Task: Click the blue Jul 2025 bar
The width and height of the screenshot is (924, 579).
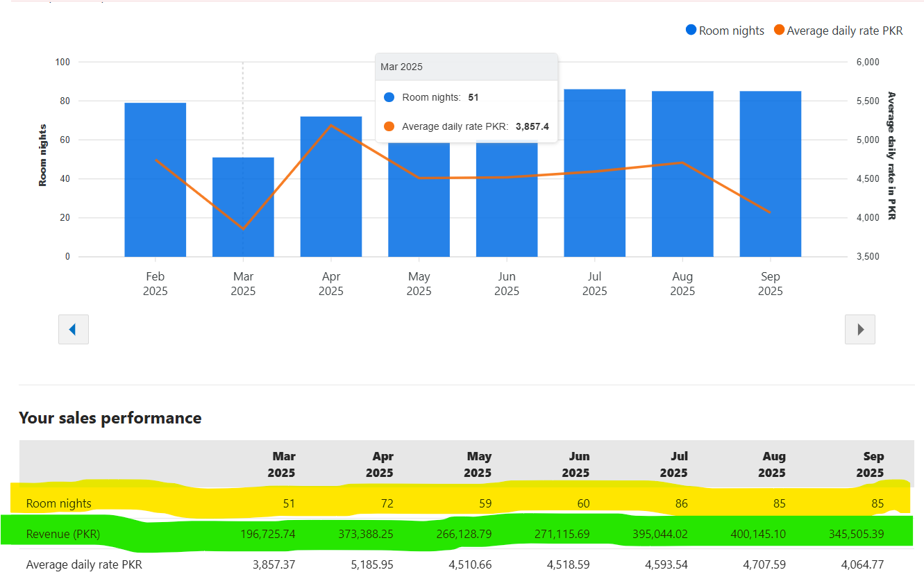Action: click(x=594, y=208)
